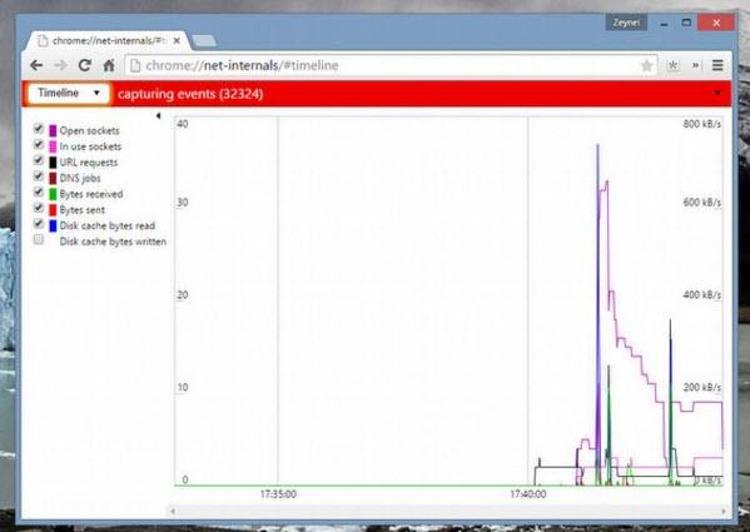Close the net-internals tab
Image resolution: width=750 pixels, height=532 pixels.
click(x=176, y=41)
